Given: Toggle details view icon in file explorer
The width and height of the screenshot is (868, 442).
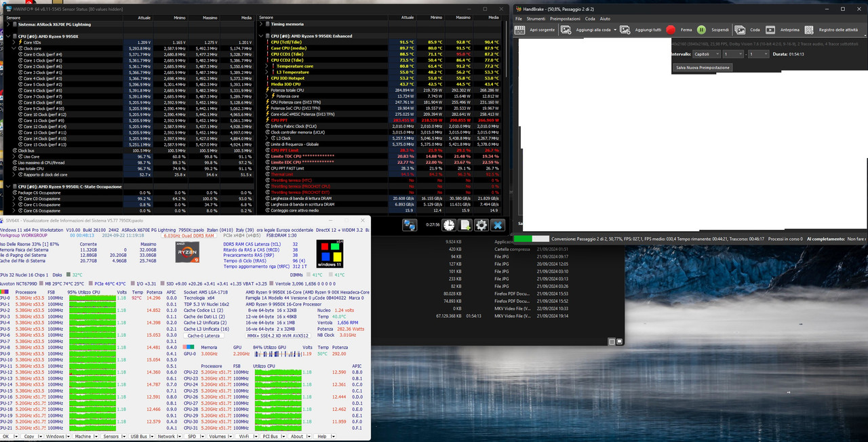Looking at the screenshot, I should pos(611,342).
